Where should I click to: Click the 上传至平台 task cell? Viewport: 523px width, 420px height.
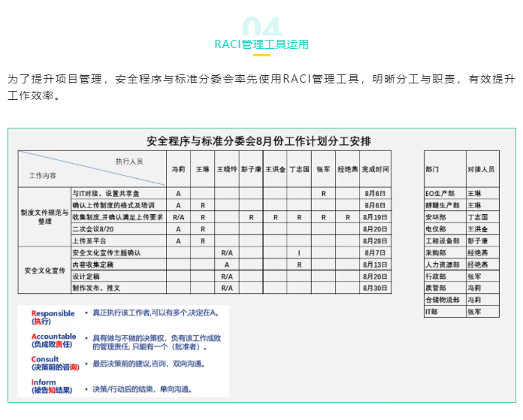click(x=90, y=240)
